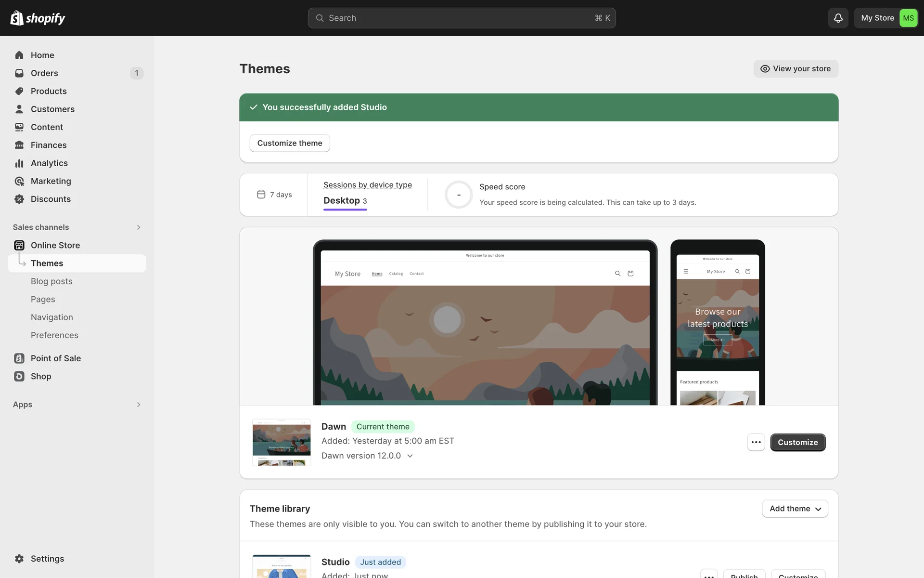Focus the Search input field
Image resolution: width=924 pixels, height=578 pixels.
point(461,18)
